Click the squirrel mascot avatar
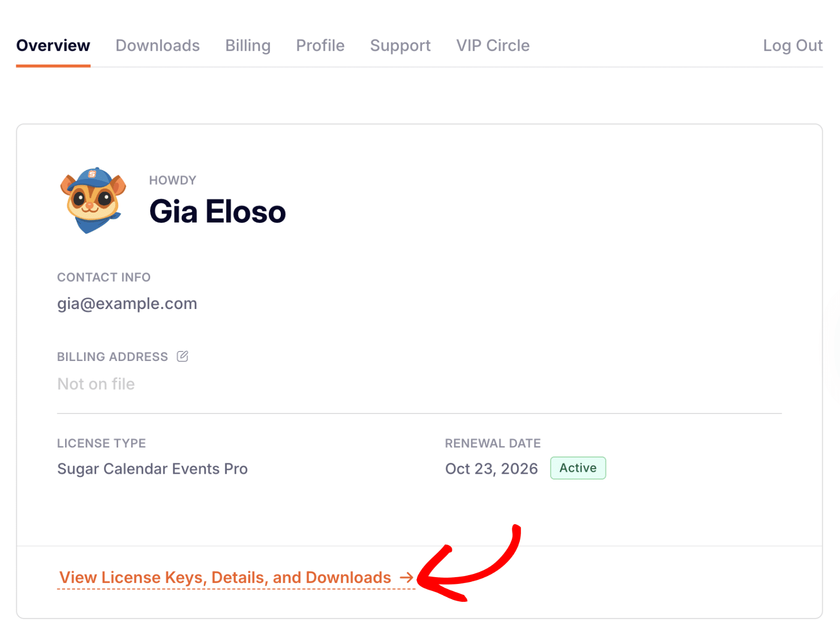The height and width of the screenshot is (627, 840). click(x=93, y=200)
